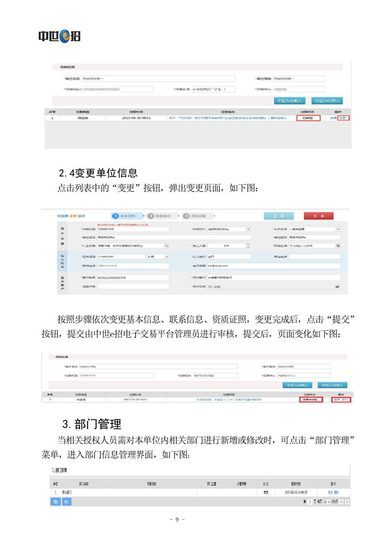Go to next page in department list pager
This screenshot has width=392, height=555.
(347, 502)
